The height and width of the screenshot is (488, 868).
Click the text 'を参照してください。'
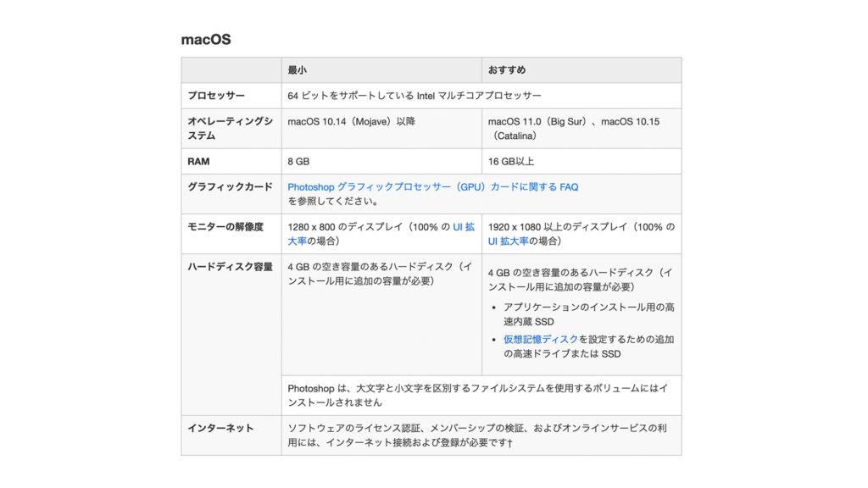334,202
